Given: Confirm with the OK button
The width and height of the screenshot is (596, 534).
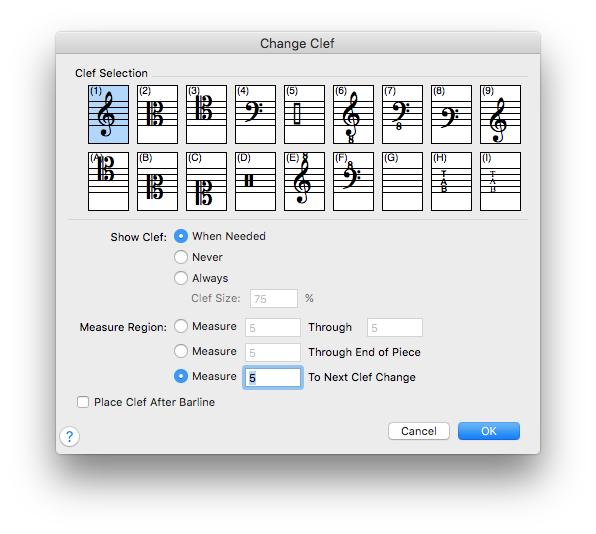Looking at the screenshot, I should tap(489, 431).
